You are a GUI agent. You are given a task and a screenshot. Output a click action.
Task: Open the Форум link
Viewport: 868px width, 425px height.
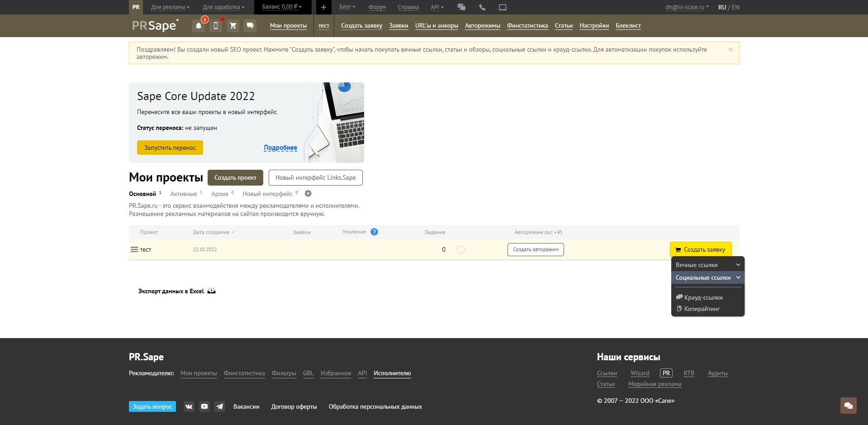(x=377, y=7)
